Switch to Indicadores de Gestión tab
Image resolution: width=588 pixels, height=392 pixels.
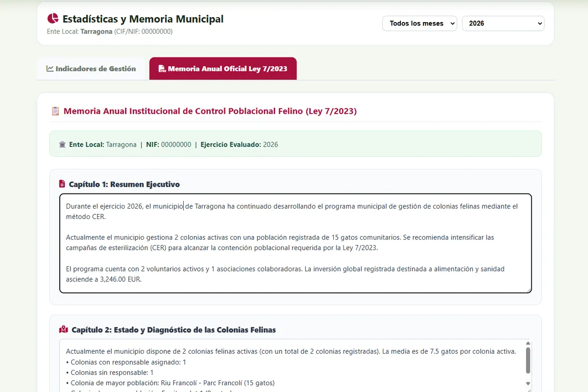[91, 69]
